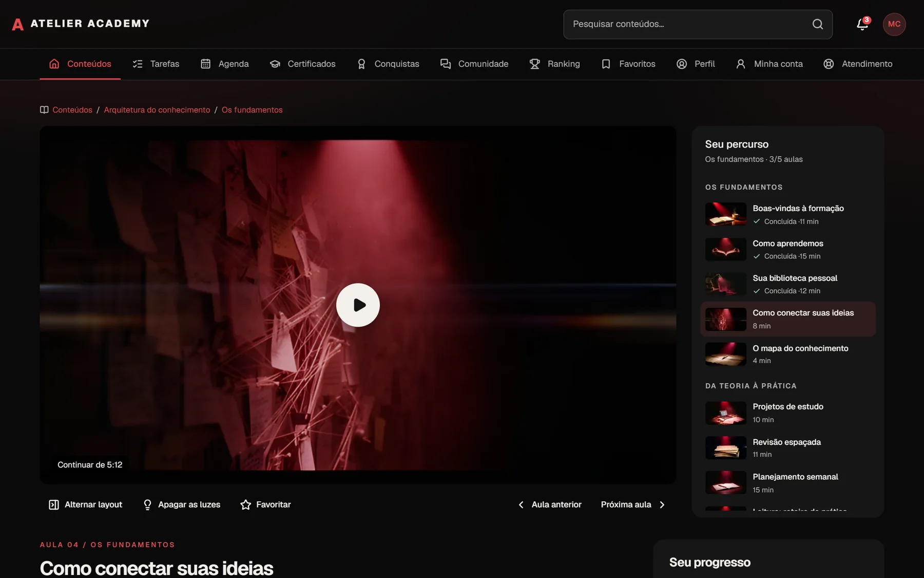The image size is (924, 578).
Task: Open lesson Planejamento semanal
Action: [x=788, y=483]
